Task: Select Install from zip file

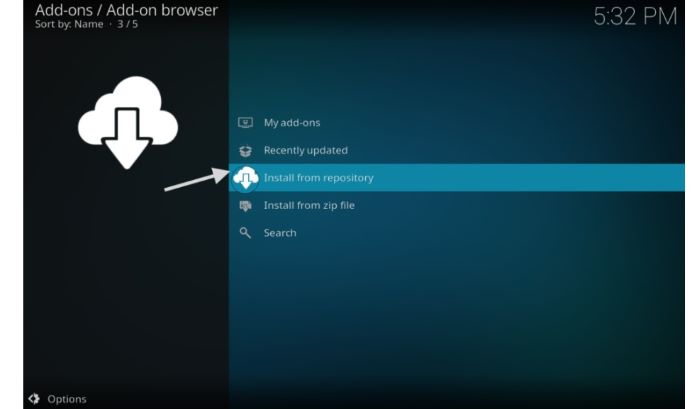Action: [x=457, y=205]
